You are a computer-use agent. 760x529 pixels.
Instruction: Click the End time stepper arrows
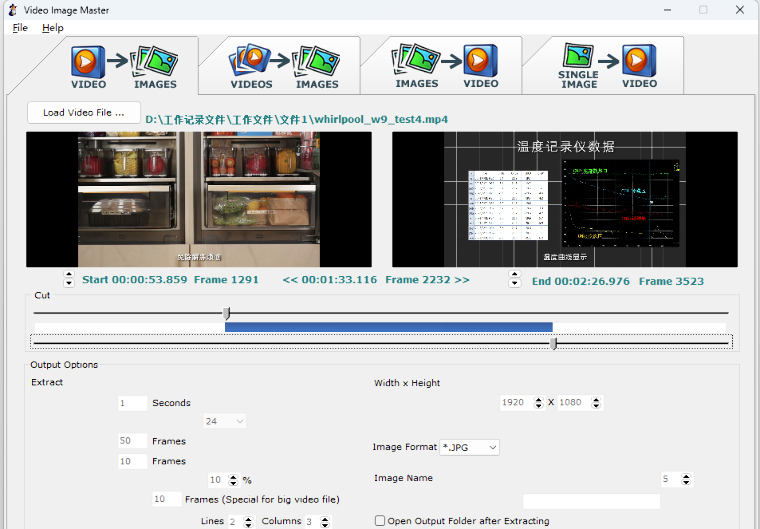(x=514, y=279)
